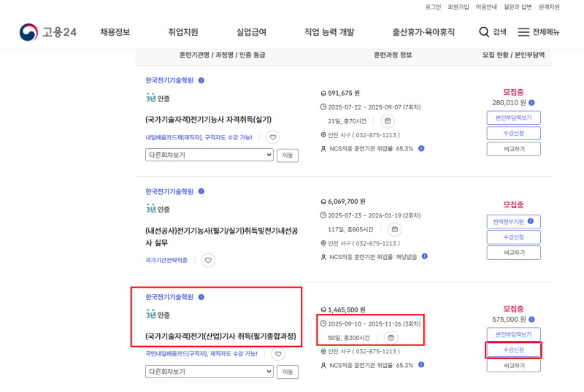This screenshot has height=392, width=584.
Task: Click date 2025-09-10 ~ 2025-11-26 (3회차)
Action: 374,324
